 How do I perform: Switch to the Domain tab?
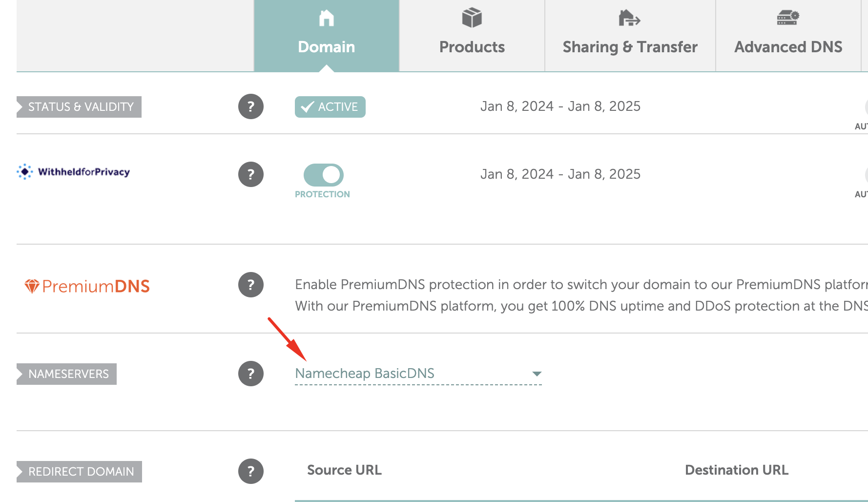pos(326,36)
